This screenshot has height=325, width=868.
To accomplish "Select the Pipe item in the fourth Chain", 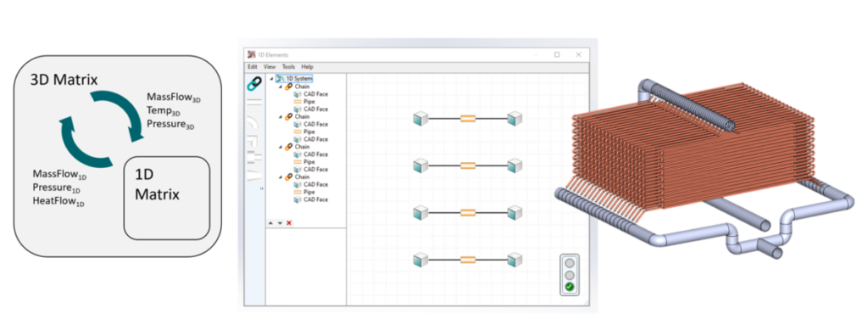I will tap(304, 191).
